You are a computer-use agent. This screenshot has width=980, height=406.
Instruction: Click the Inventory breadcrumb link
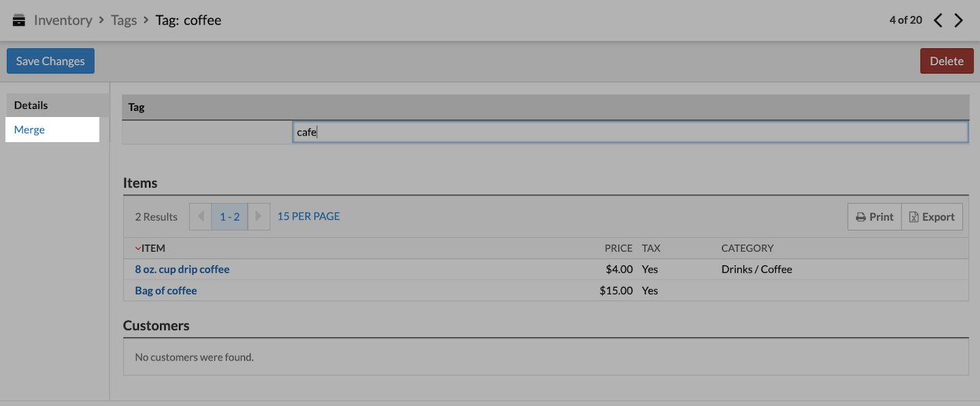click(63, 20)
